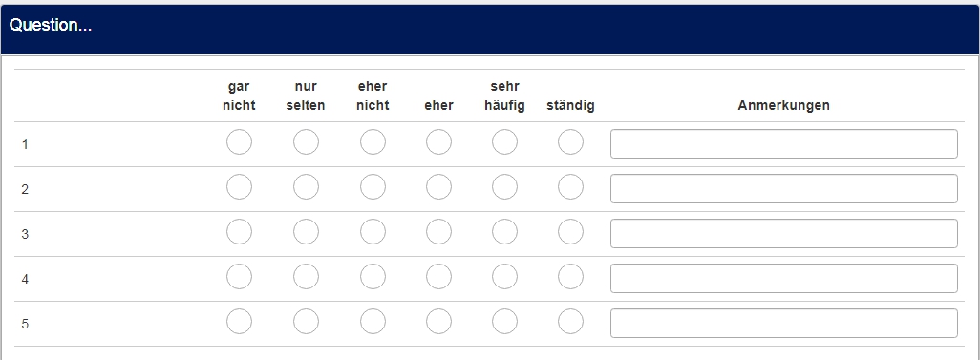Mark 'ständig' for row 5

pos(570,322)
